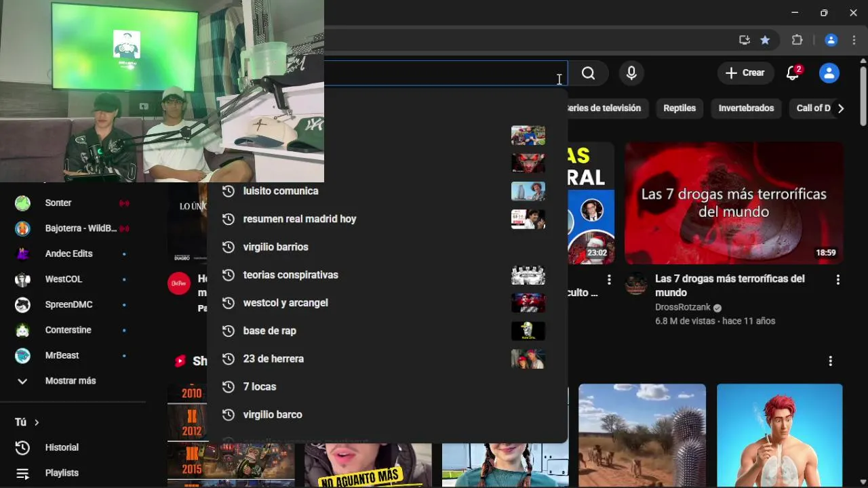Choose 'westcol y arcangel' suggestion
This screenshot has height=488, width=868.
387,303
